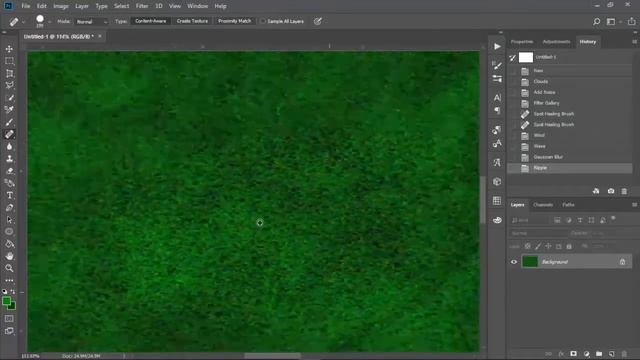Select the Spot Healing Brush tool in toolbar

pyautogui.click(x=9, y=134)
